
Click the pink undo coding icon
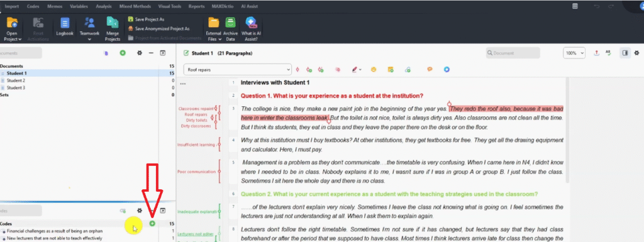point(338,70)
